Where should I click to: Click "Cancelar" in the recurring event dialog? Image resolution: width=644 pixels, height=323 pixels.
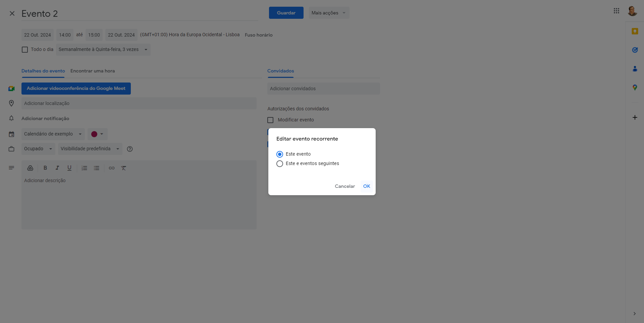[x=345, y=186]
